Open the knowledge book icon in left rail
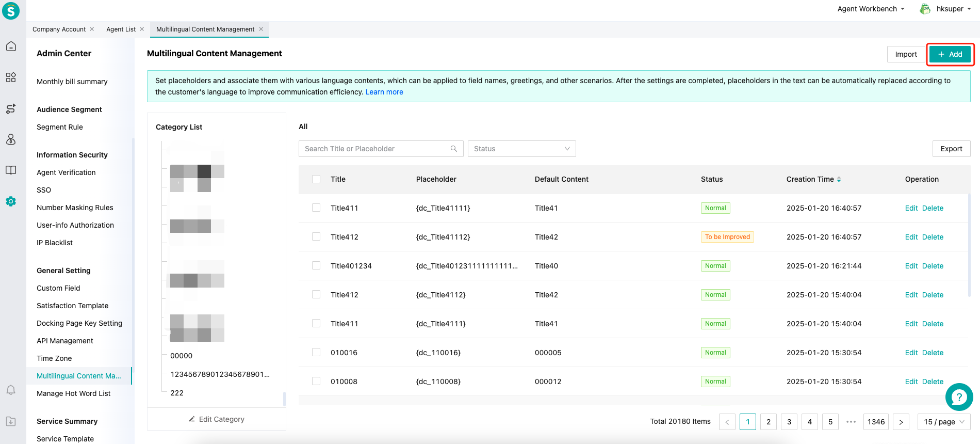 coord(11,170)
